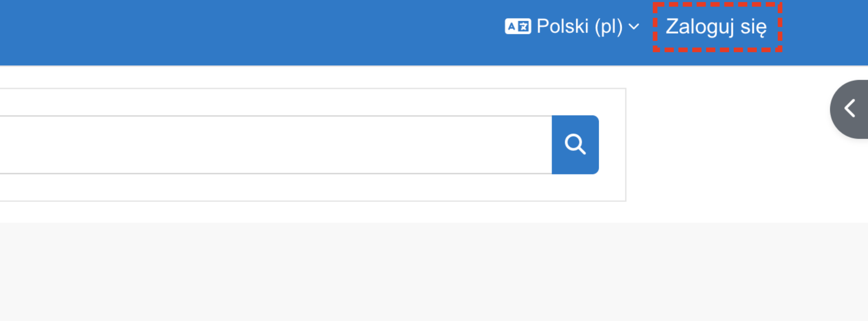
Task: Select the Polski (pl) language label
Action: tap(579, 27)
